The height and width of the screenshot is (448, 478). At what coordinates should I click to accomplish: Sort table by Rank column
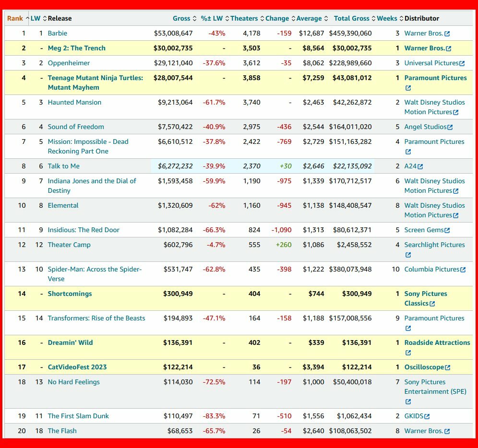(x=15, y=18)
